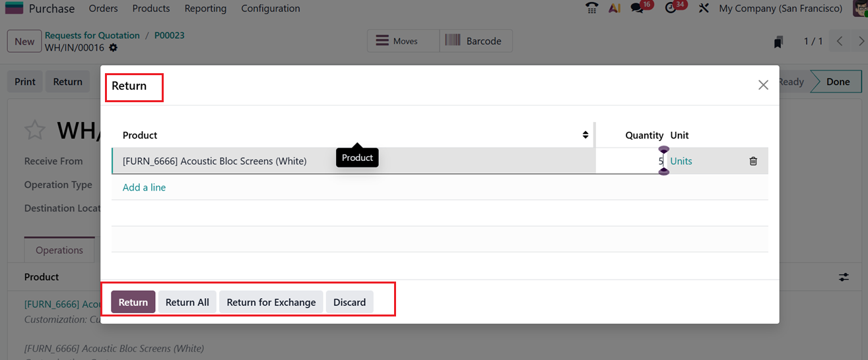Edit the quantity field showing 5
The width and height of the screenshot is (868, 360).
pos(630,161)
